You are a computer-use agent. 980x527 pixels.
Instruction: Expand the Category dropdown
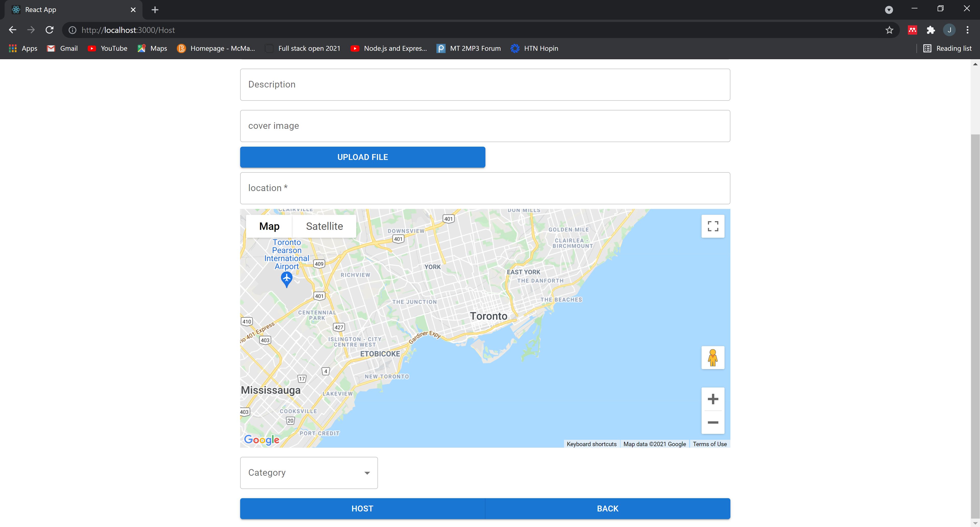click(x=309, y=473)
